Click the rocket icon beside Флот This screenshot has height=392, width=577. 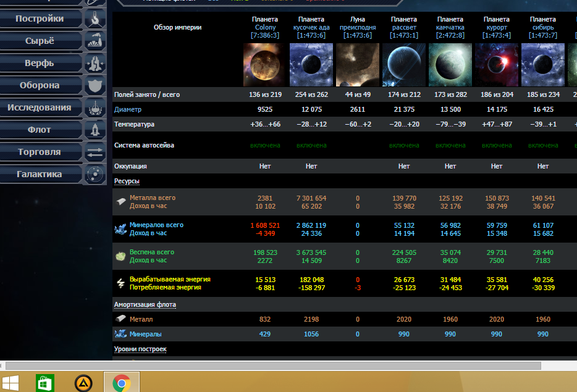pyautogui.click(x=95, y=130)
